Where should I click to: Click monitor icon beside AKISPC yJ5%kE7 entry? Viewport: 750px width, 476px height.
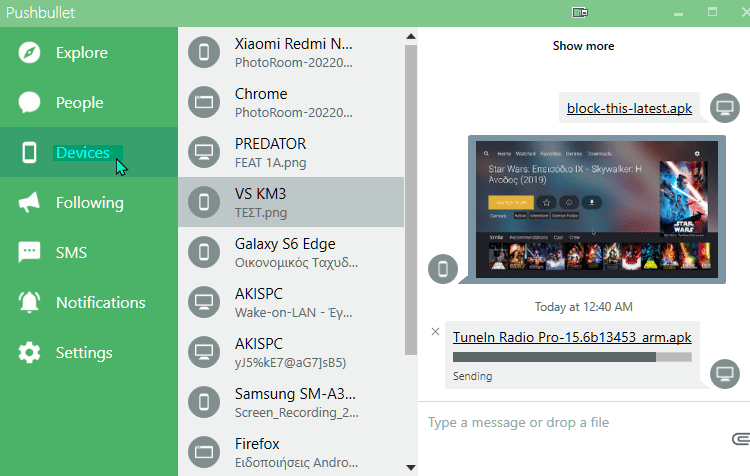click(x=204, y=352)
